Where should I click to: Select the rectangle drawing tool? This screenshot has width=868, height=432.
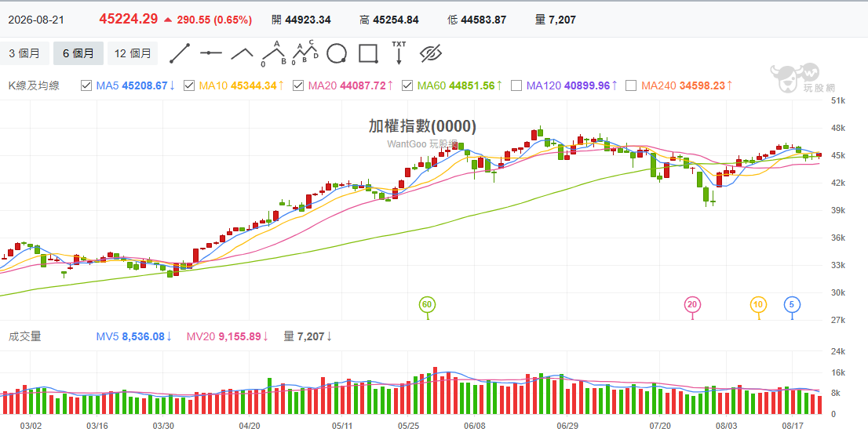(x=368, y=53)
